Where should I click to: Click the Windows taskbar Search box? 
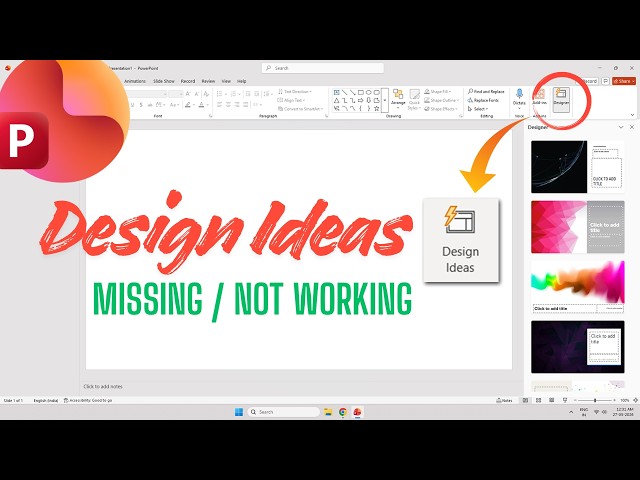coord(283,412)
